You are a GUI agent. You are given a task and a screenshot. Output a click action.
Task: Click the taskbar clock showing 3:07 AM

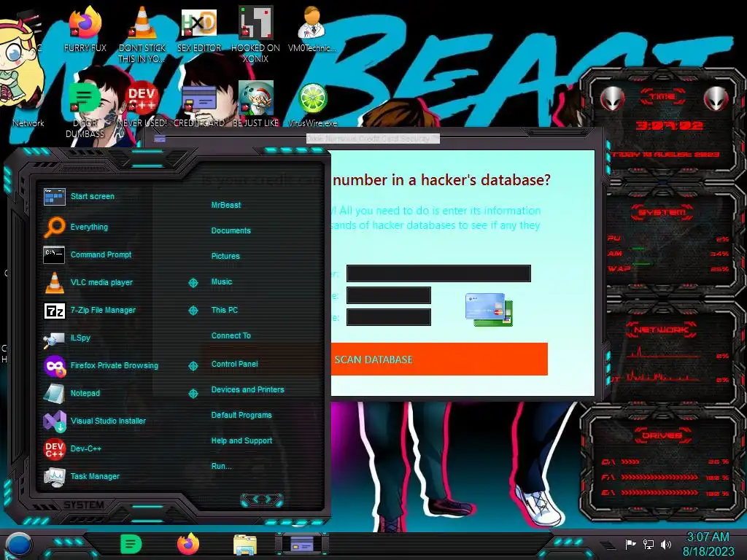pyautogui.click(x=708, y=544)
